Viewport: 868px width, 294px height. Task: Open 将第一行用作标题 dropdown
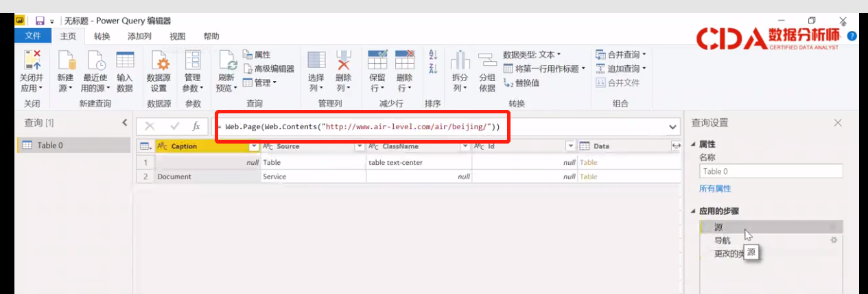pyautogui.click(x=545, y=69)
